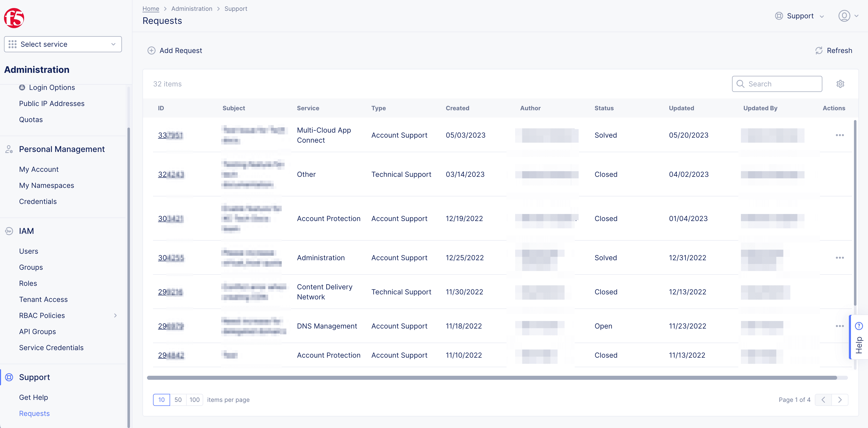This screenshot has width=868, height=428.
Task: Click the Help side tab icon
Action: point(857,326)
